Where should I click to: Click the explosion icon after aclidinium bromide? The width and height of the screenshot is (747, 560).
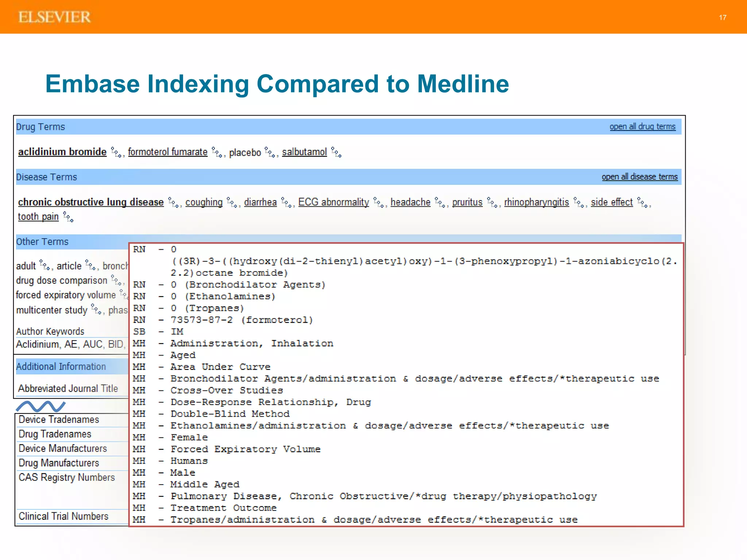(116, 152)
